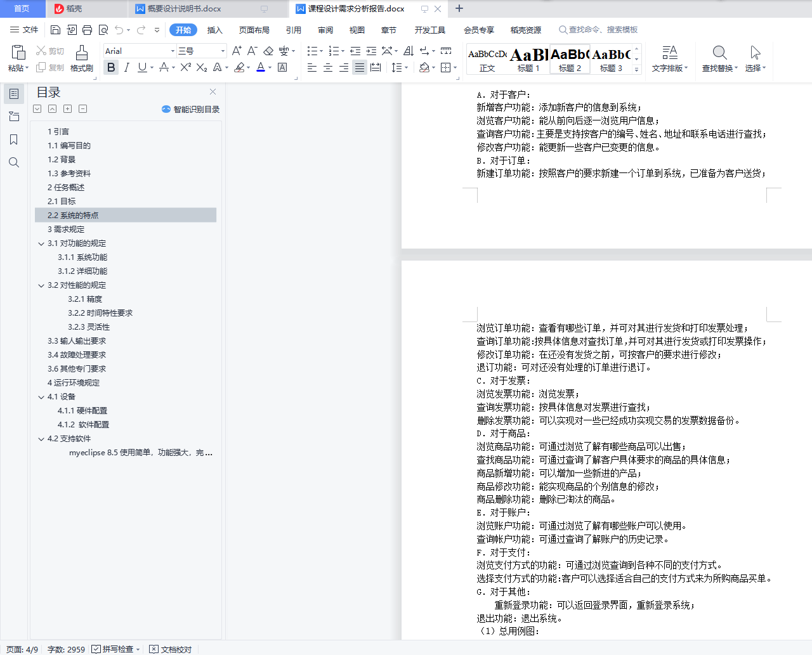Open Search panel in left sidebar

click(x=14, y=162)
